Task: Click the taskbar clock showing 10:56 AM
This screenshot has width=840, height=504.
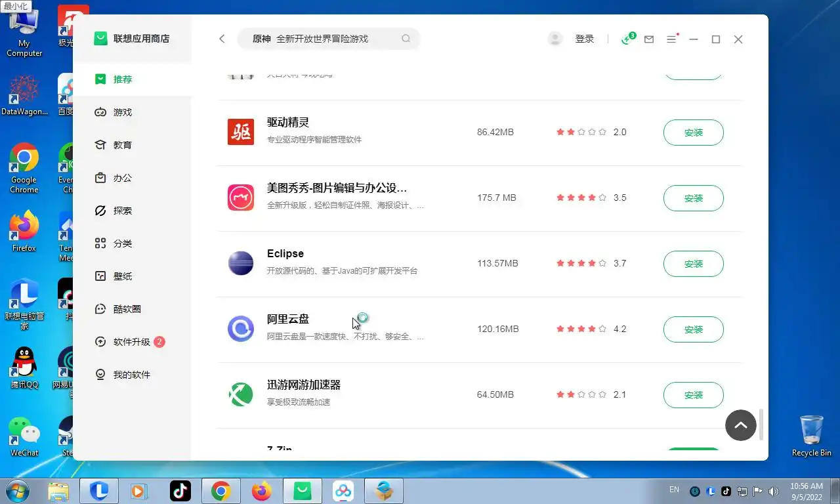Action: [807, 491]
